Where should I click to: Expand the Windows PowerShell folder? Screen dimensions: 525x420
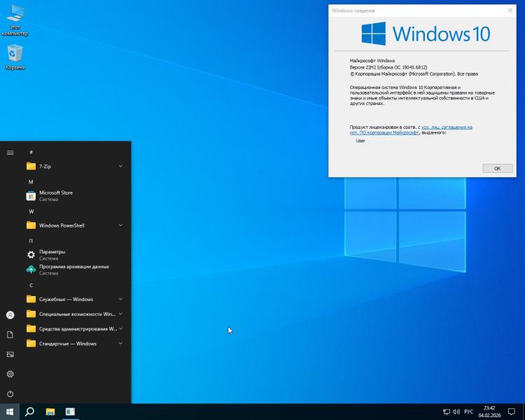(73, 225)
